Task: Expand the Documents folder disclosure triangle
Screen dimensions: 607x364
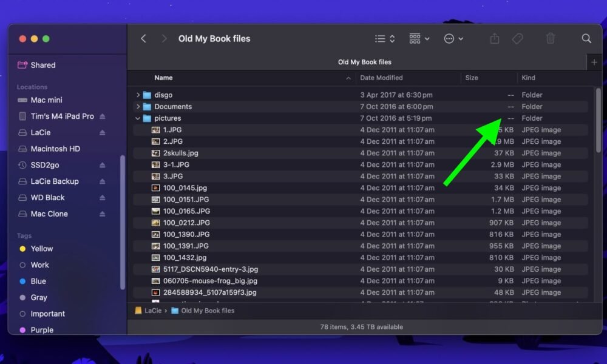Action: point(138,107)
